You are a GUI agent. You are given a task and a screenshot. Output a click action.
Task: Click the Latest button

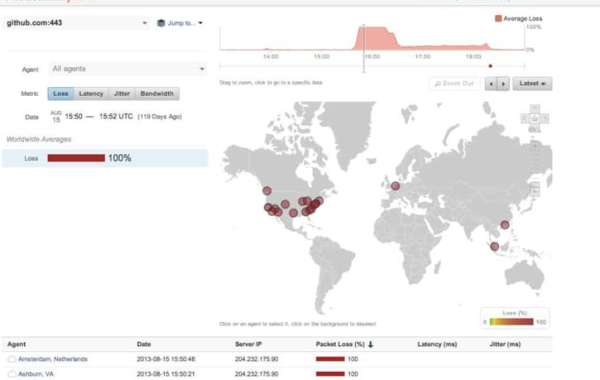pos(532,83)
